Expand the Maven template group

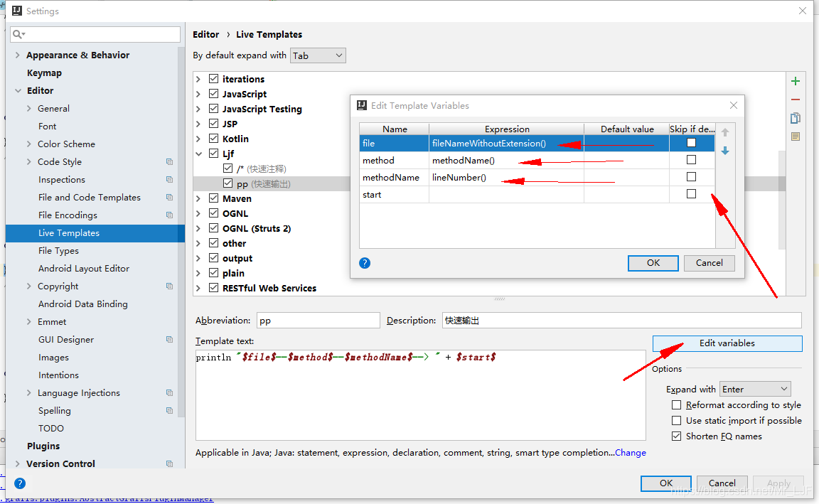[x=198, y=198]
